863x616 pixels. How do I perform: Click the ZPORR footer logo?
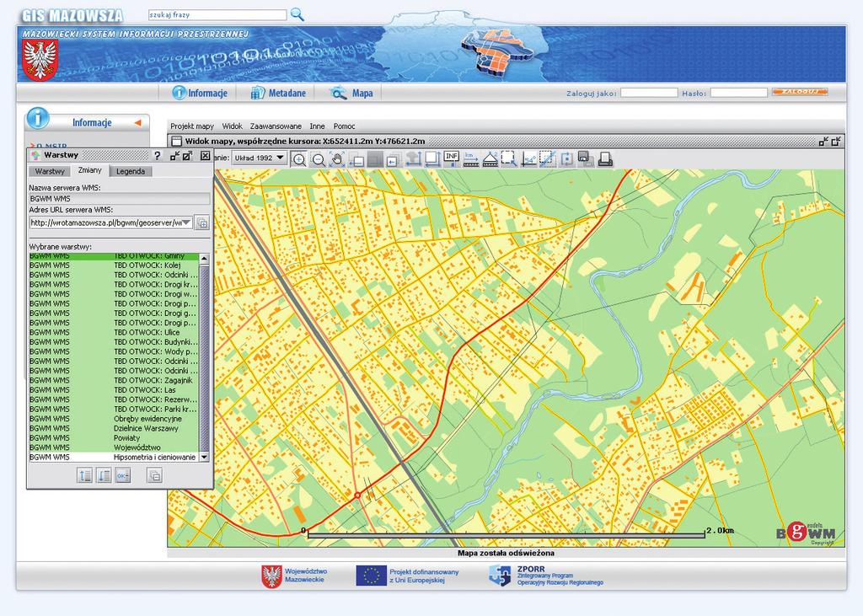click(546, 576)
